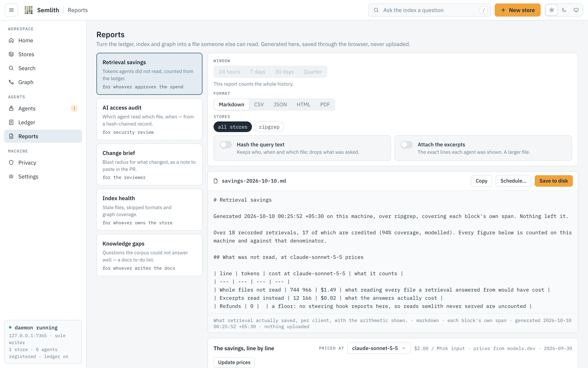
Task: Select the Change brief report card
Action: pos(149,165)
